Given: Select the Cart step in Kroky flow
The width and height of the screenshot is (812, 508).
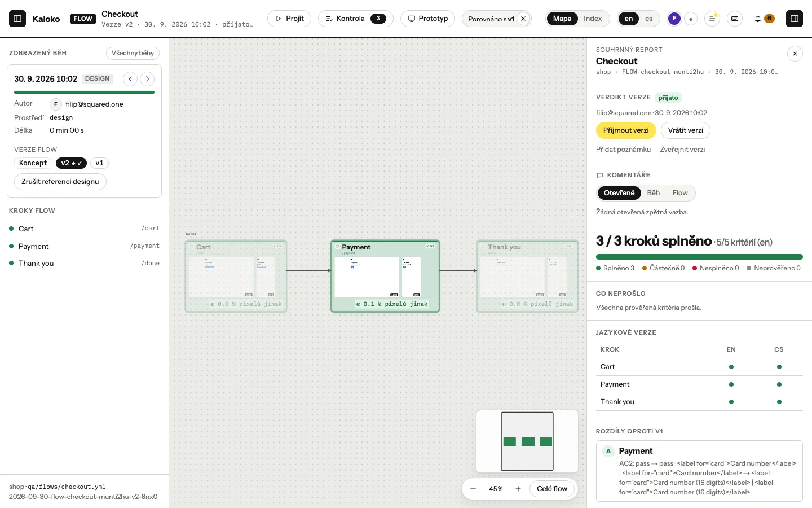Looking at the screenshot, I should pos(84,229).
